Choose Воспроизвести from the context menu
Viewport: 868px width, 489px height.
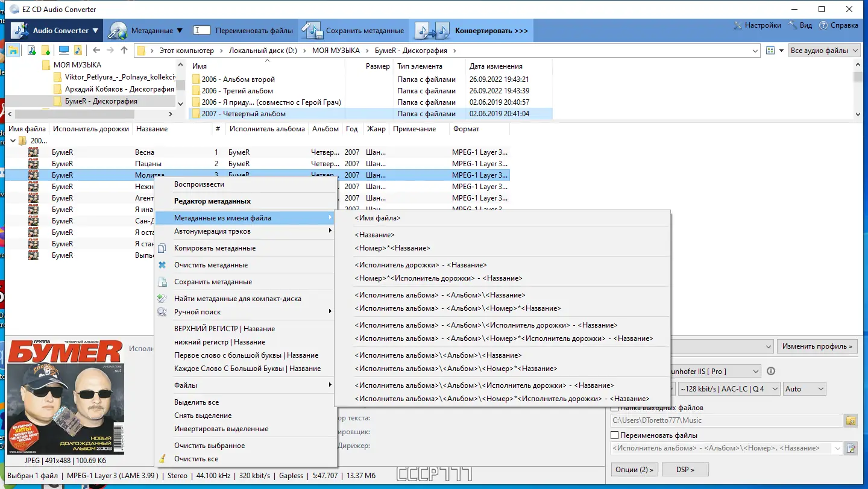(x=245, y=184)
